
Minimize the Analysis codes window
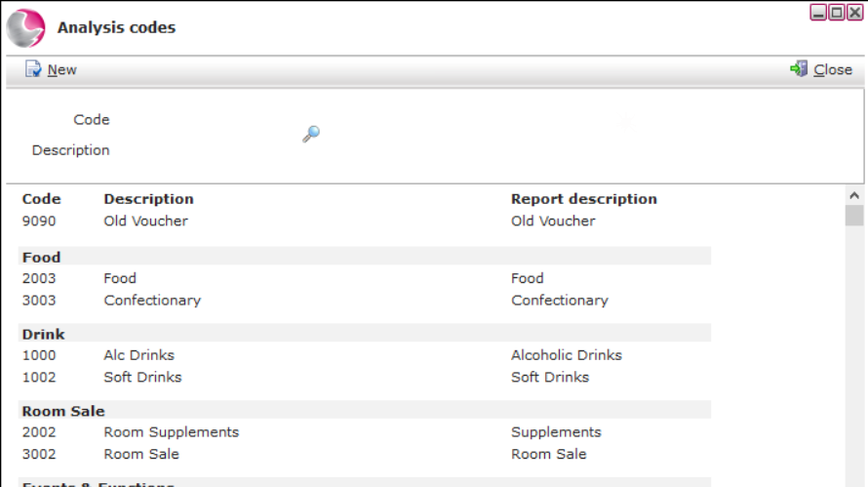pos(818,12)
